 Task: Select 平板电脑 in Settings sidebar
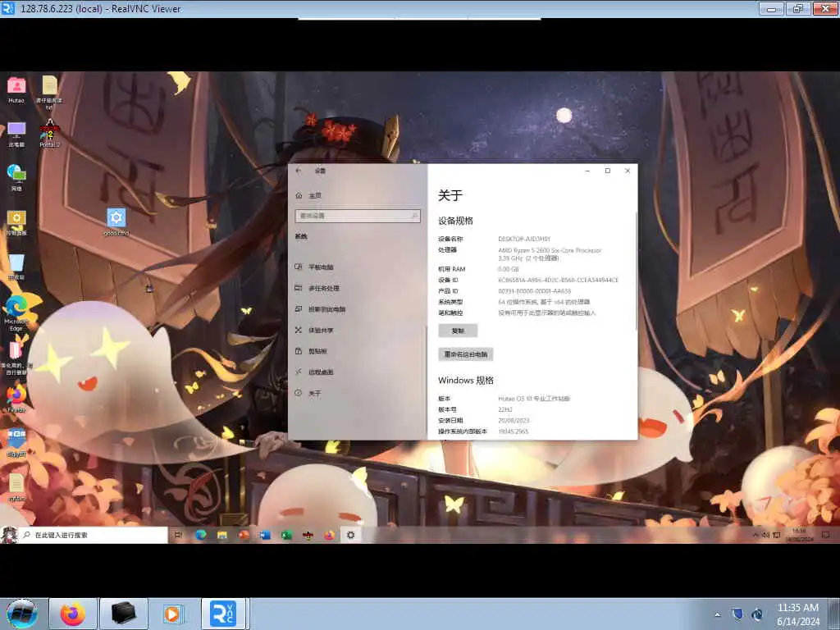coord(314,267)
